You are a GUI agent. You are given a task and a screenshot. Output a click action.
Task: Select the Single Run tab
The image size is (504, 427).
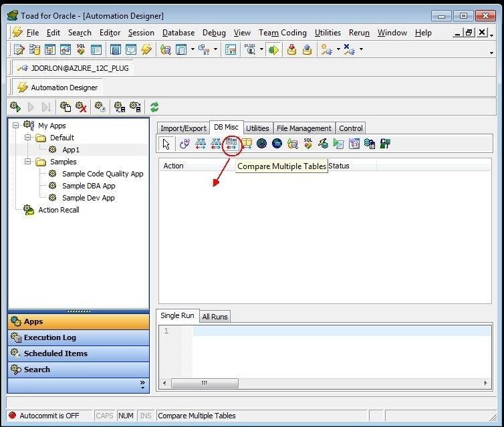177,315
